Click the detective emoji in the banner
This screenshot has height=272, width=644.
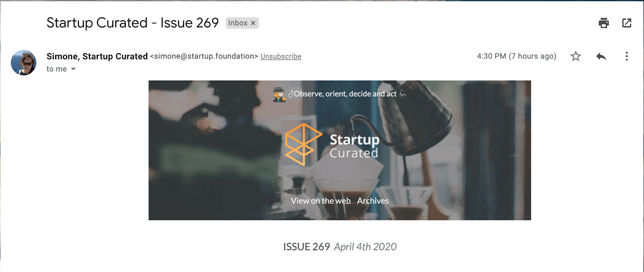tap(279, 94)
